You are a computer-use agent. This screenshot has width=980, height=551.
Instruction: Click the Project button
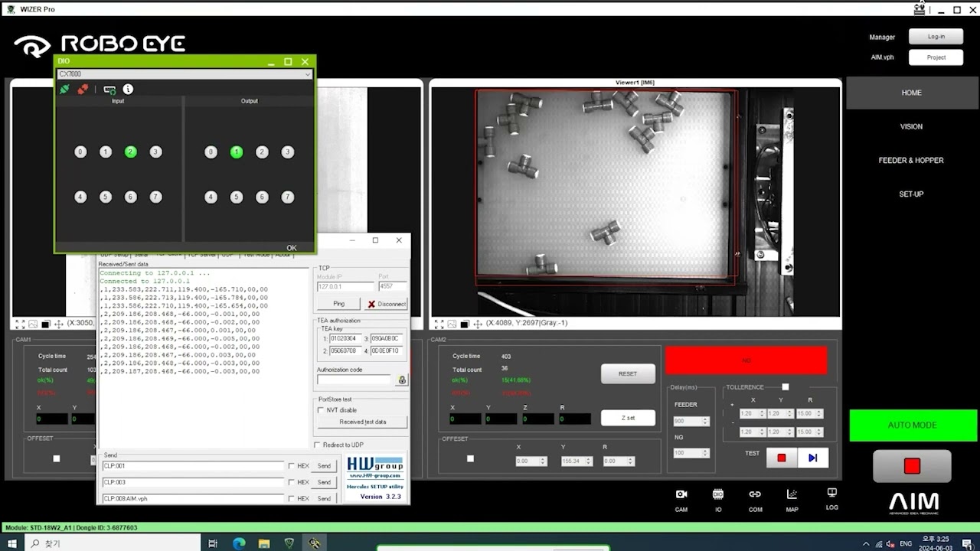pos(936,57)
